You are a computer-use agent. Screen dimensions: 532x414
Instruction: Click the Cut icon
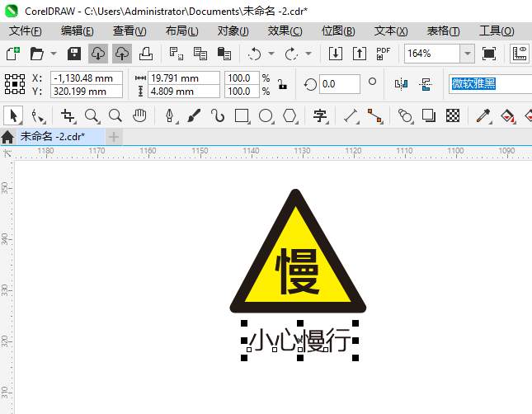click(x=176, y=54)
